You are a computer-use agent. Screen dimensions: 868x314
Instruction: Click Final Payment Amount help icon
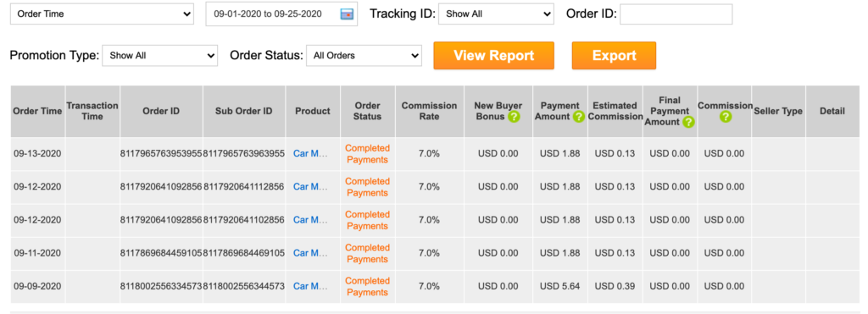(x=688, y=122)
